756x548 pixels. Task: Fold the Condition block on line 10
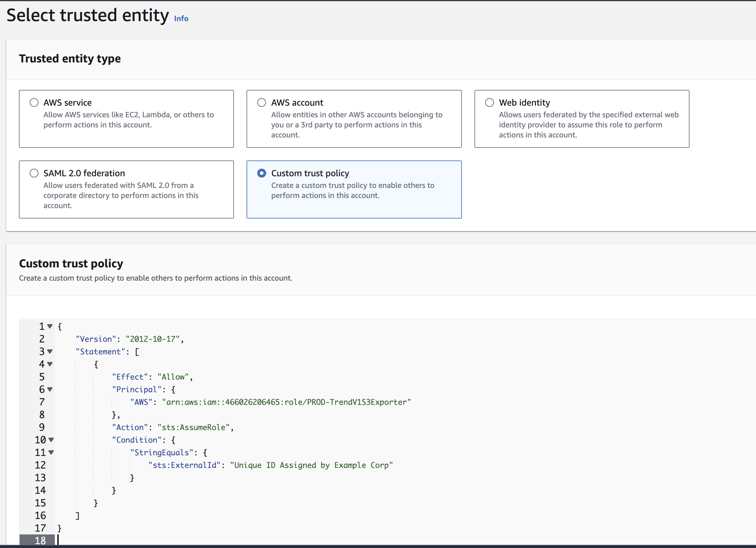click(51, 440)
